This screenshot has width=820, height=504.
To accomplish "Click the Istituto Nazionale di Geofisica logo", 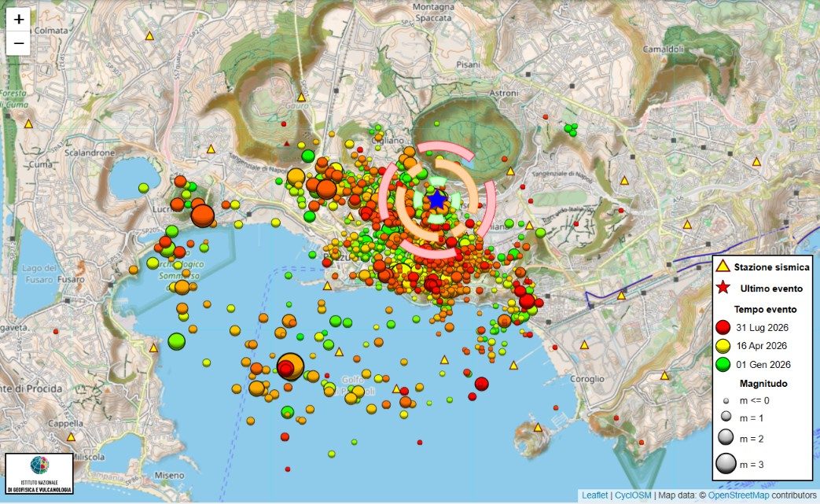I will (x=39, y=473).
